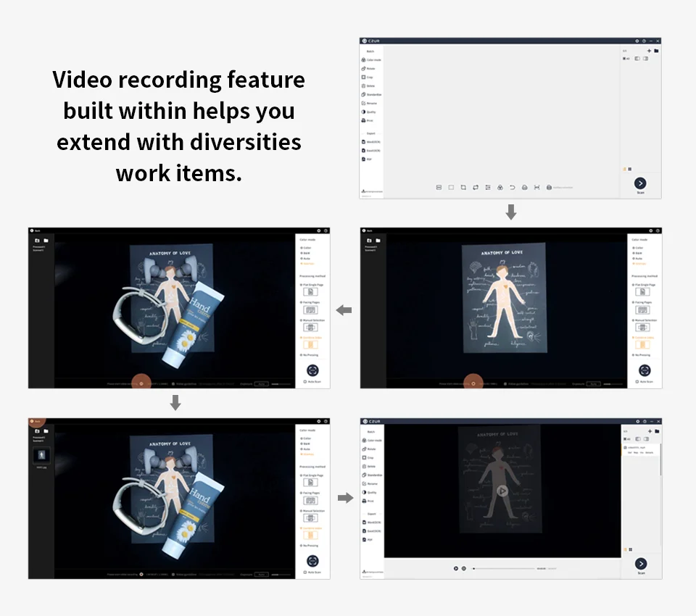696x616 pixels.
Task: Click the orange Combine sides preview icon, poster-only window
Action: (642, 345)
